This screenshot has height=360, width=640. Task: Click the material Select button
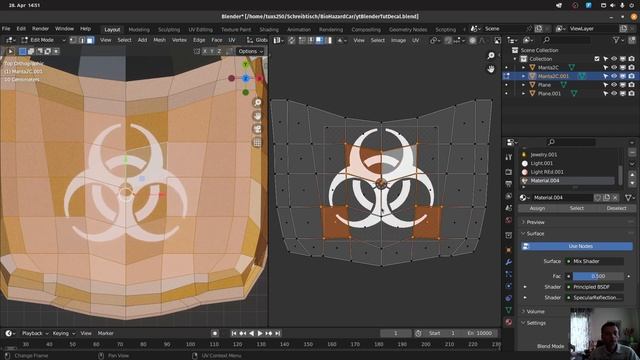coord(577,208)
